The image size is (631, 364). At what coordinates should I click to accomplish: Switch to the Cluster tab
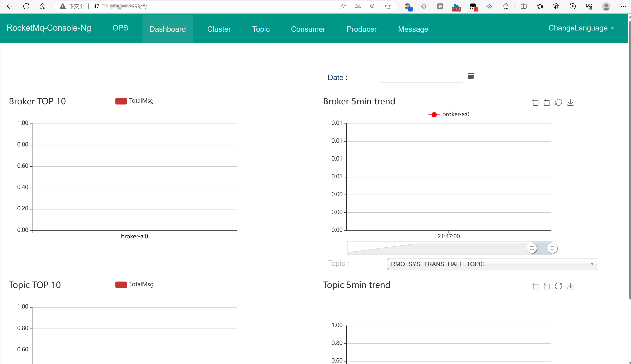point(219,29)
